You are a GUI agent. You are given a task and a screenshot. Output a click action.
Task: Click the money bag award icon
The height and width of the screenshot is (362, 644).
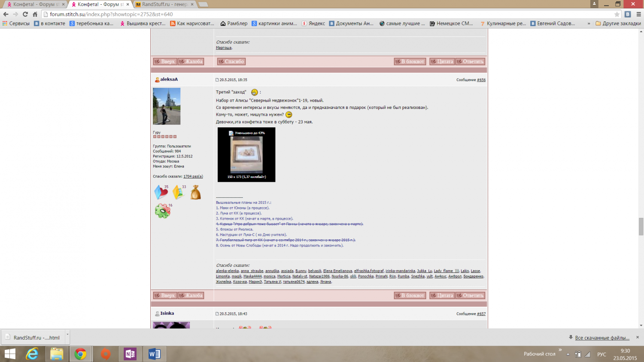196,193
